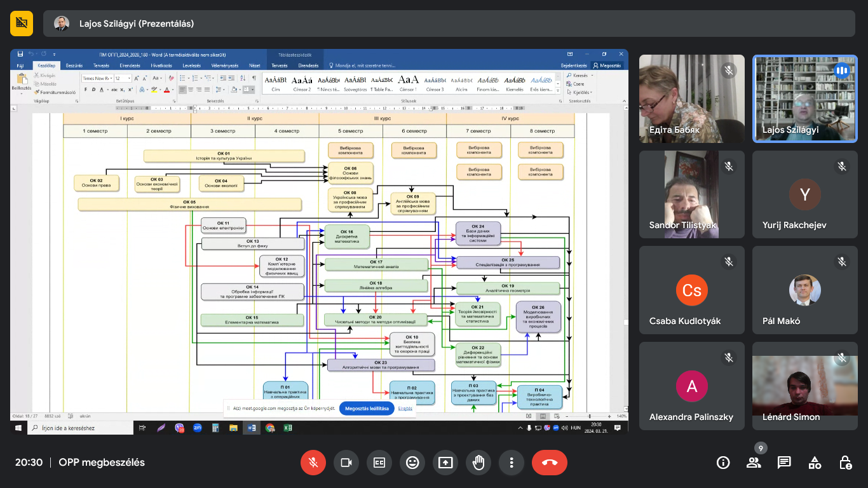Image resolution: width=868 pixels, height=488 pixels.
Task: Open the in-call chat panel
Action: 784,463
